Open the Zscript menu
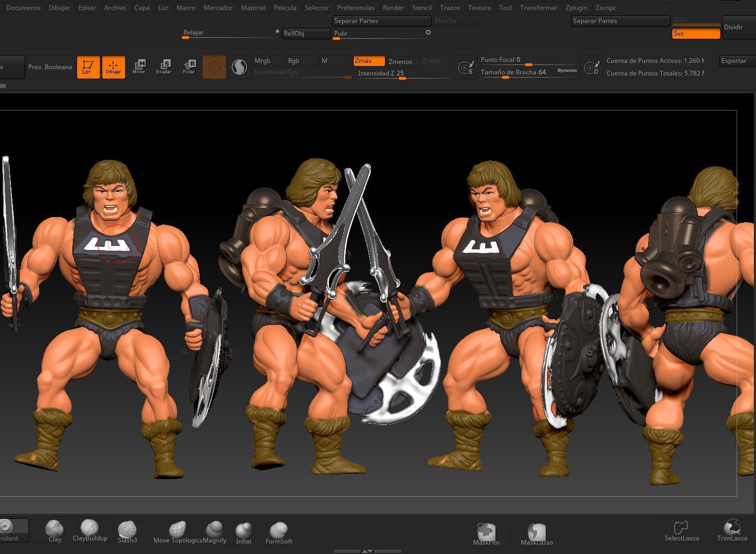 (x=606, y=8)
